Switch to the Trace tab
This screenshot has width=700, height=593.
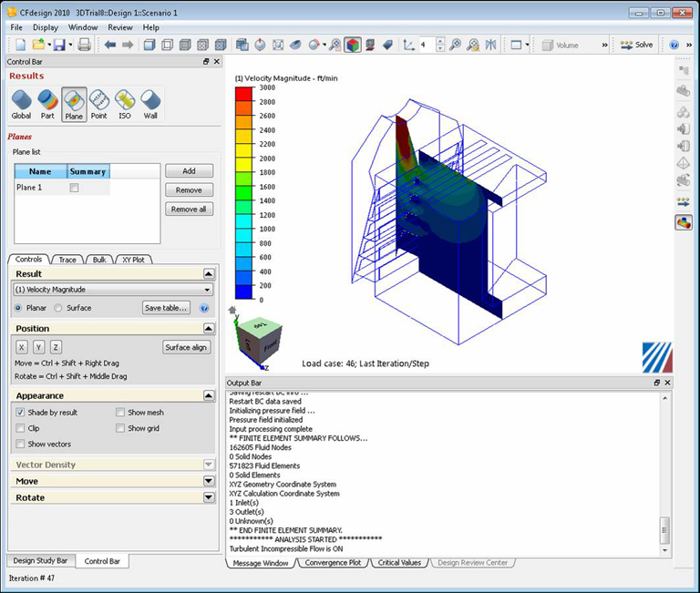[x=67, y=260]
